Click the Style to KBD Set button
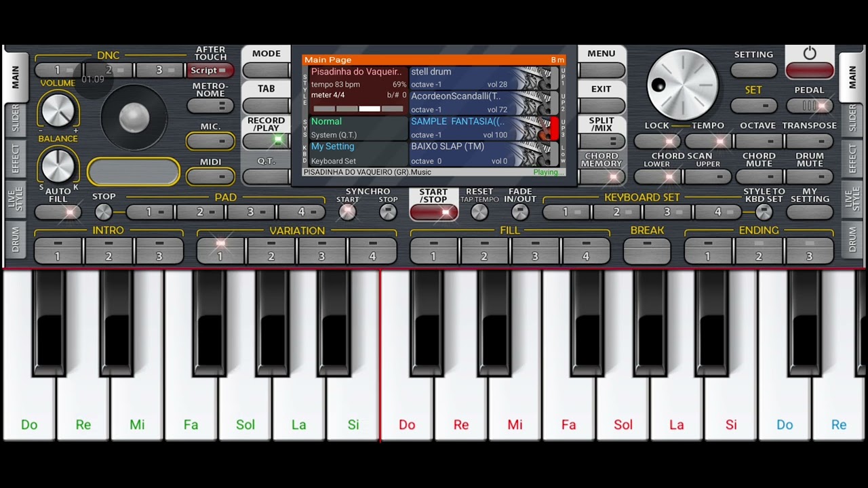 pyautogui.click(x=764, y=212)
